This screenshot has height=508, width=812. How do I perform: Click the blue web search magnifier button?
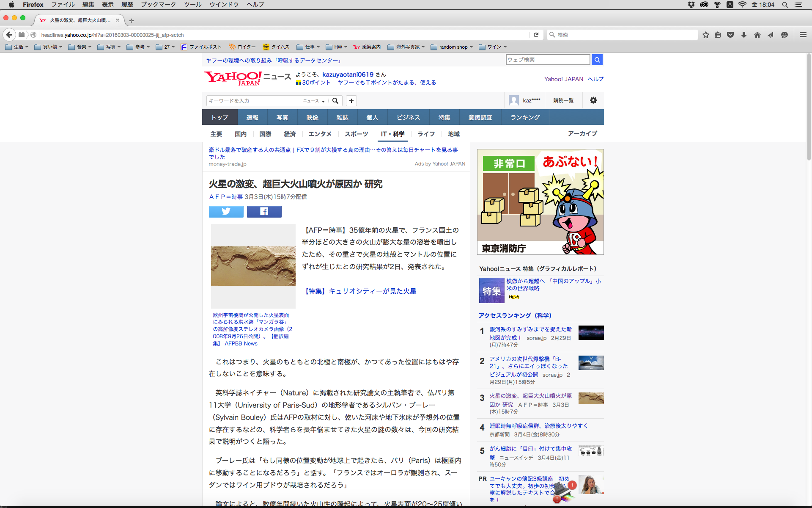[x=597, y=60]
